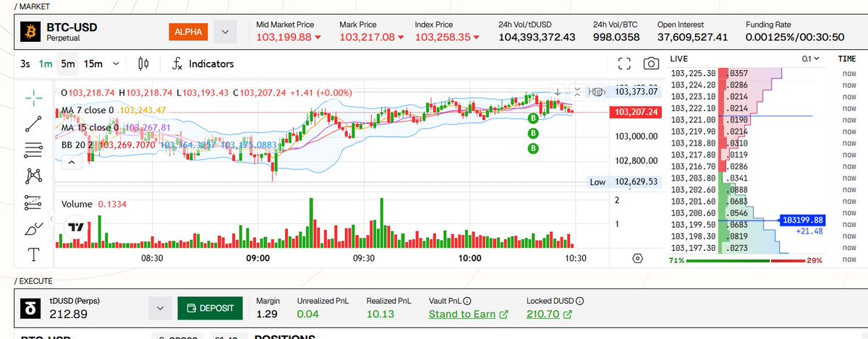Select order book ask price 103,225.30
The width and height of the screenshot is (868, 339).
(x=694, y=73)
